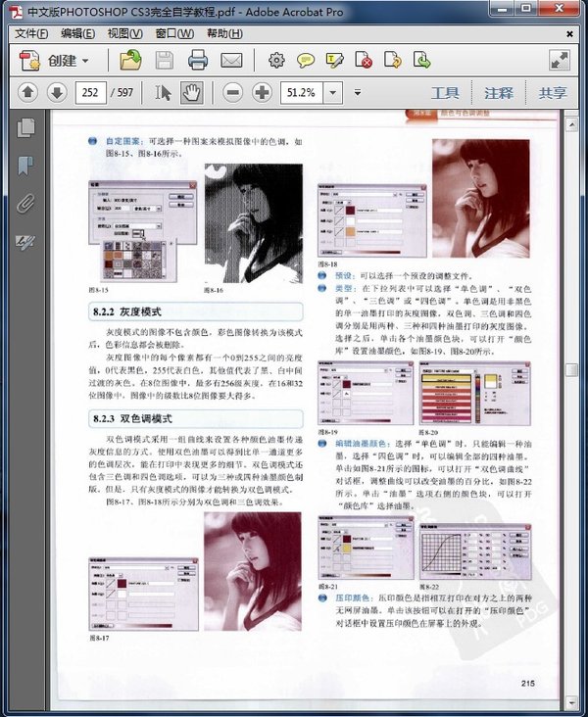The width and height of the screenshot is (588, 717).
Task: Click the extract page icon with green arrow
Action: click(421, 60)
